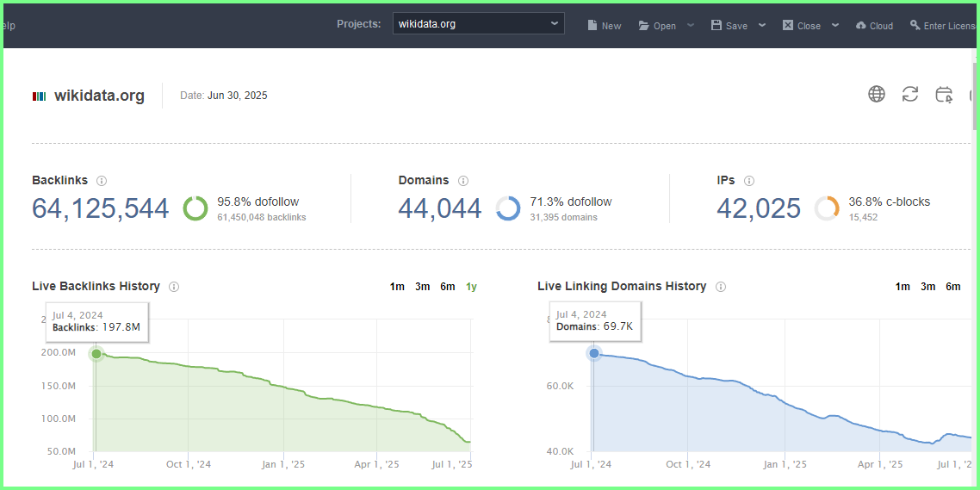The image size is (980, 490).
Task: Click the green data point on backlinks chart
Action: tap(96, 354)
